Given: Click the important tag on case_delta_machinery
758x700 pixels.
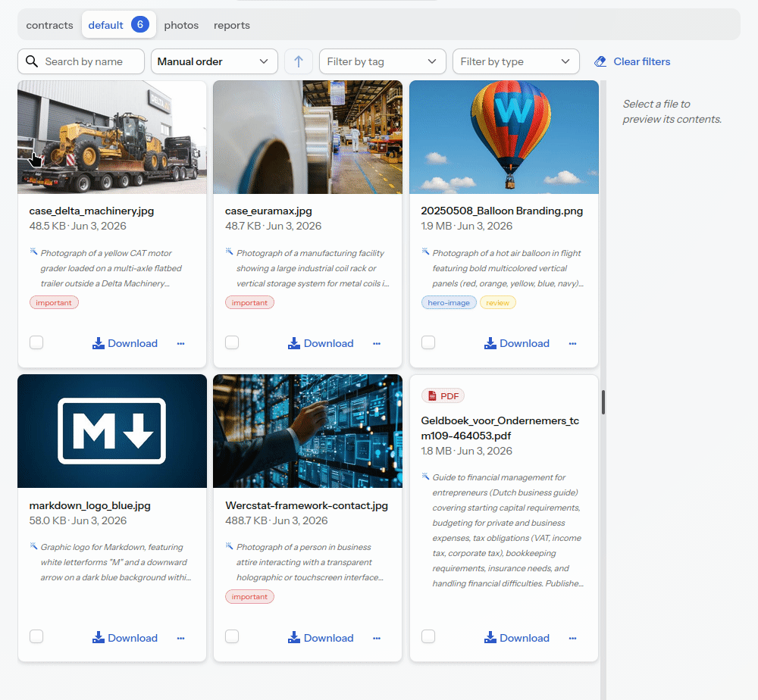Looking at the screenshot, I should tap(54, 302).
